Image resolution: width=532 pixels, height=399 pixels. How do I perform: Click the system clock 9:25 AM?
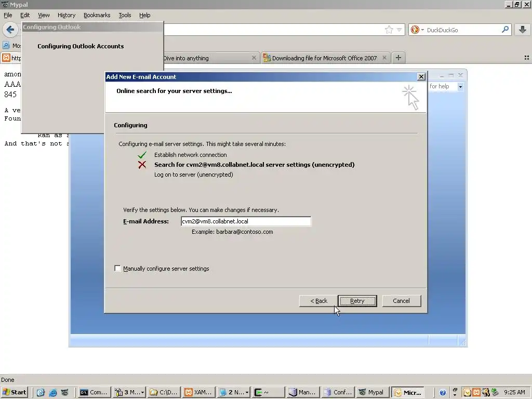pyautogui.click(x=514, y=392)
